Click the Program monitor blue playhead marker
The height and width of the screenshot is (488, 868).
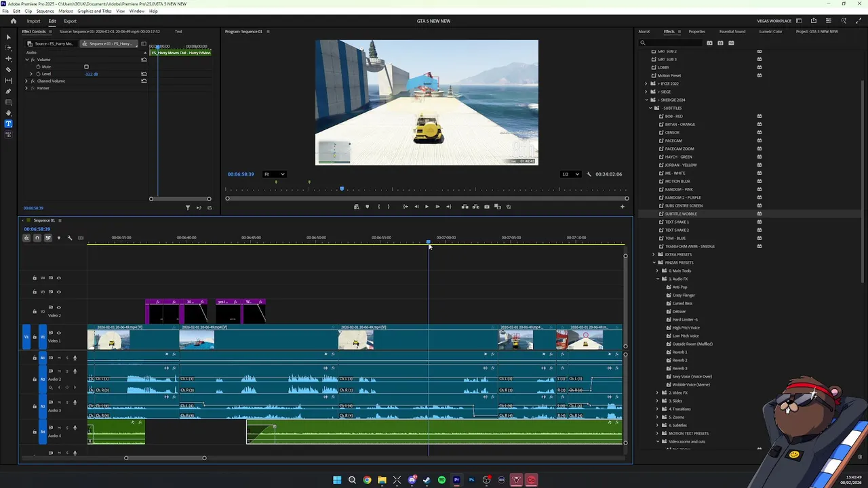pos(342,189)
